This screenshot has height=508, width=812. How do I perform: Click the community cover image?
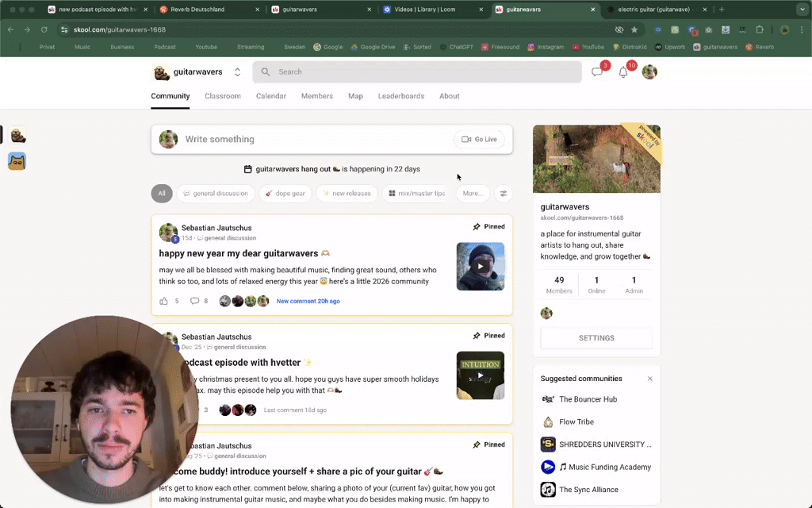pos(596,159)
